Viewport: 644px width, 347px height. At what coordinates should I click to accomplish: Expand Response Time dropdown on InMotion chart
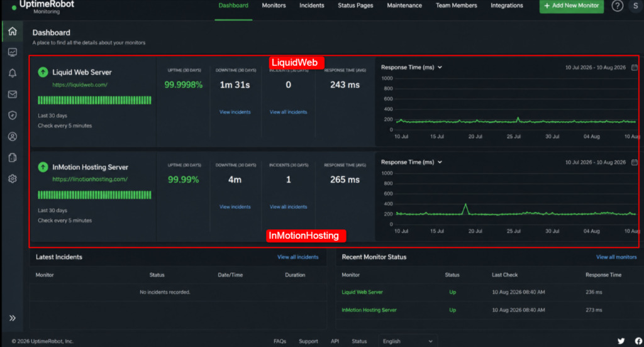[411, 162]
